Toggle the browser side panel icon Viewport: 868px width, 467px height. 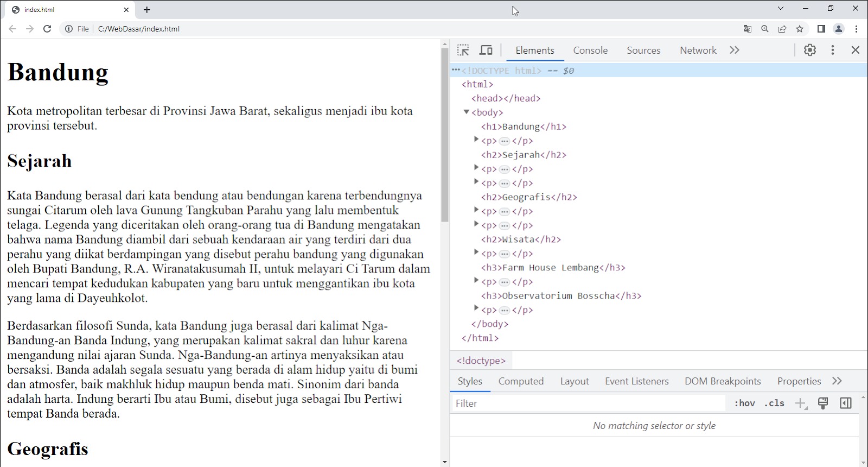click(x=821, y=29)
